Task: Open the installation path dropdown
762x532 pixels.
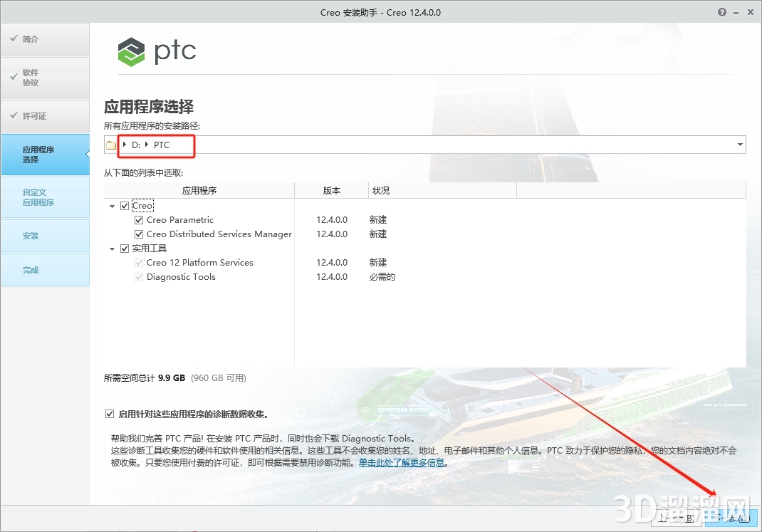Action: pos(738,145)
